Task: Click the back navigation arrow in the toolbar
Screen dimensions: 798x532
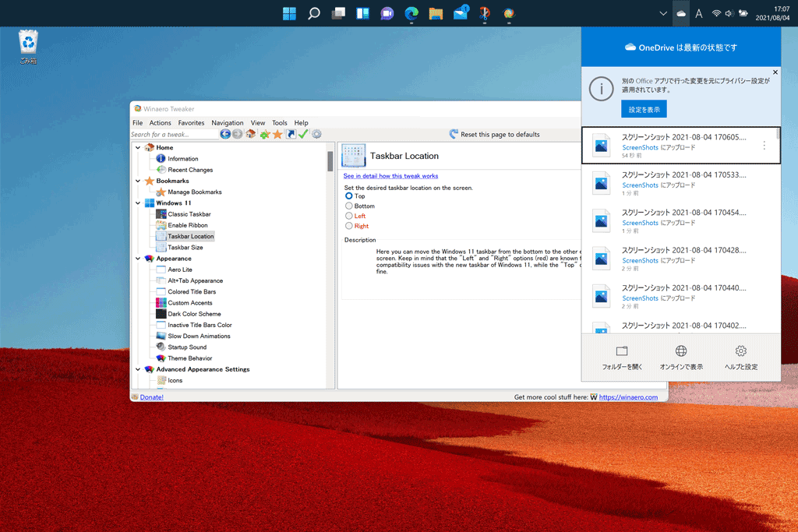Action: [x=225, y=134]
